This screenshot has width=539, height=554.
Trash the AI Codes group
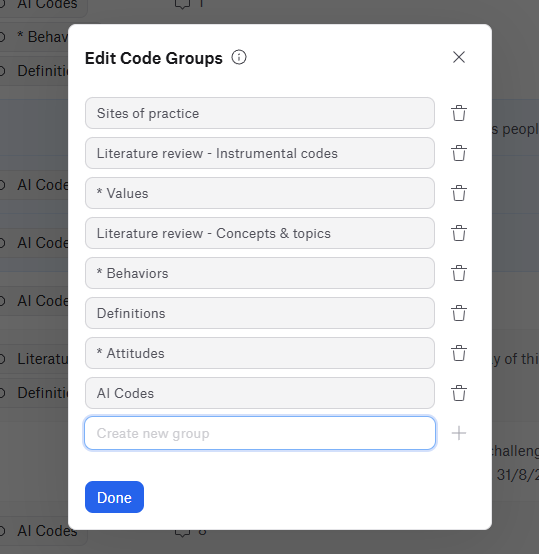[x=459, y=393]
